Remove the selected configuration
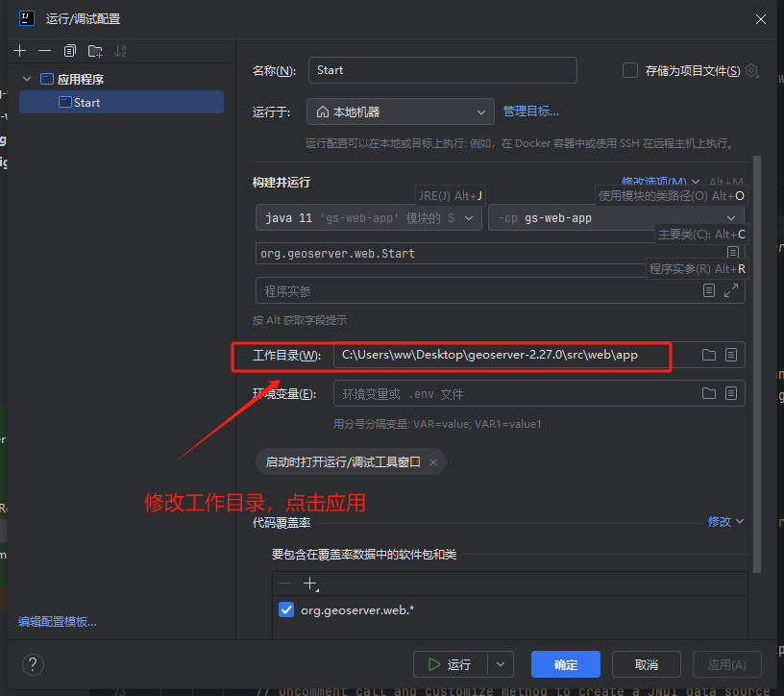 (x=45, y=50)
